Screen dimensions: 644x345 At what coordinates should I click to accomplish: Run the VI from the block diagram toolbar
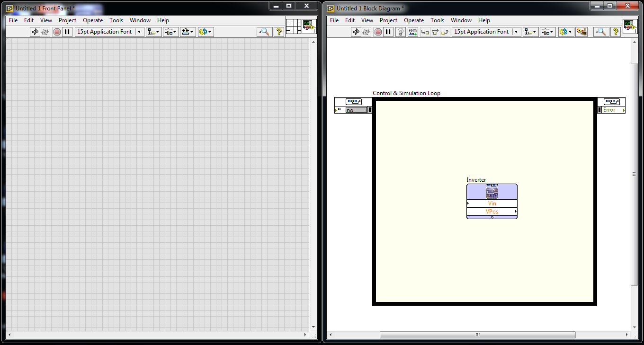pos(357,32)
